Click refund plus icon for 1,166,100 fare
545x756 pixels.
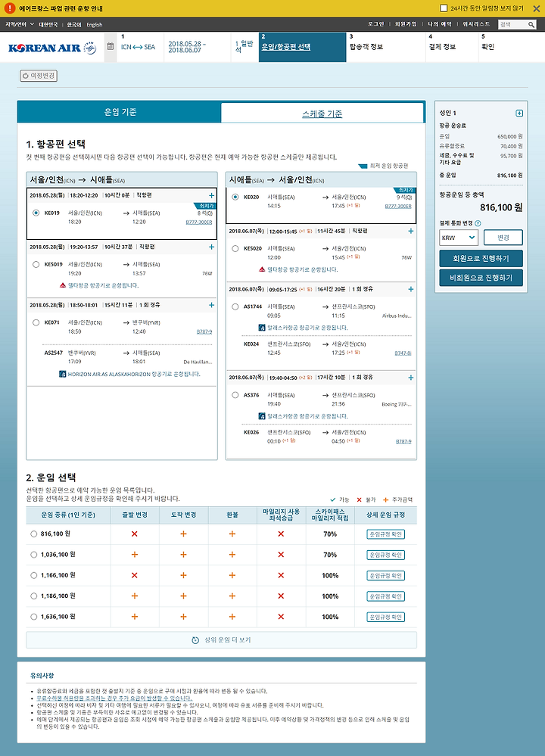[232, 576]
